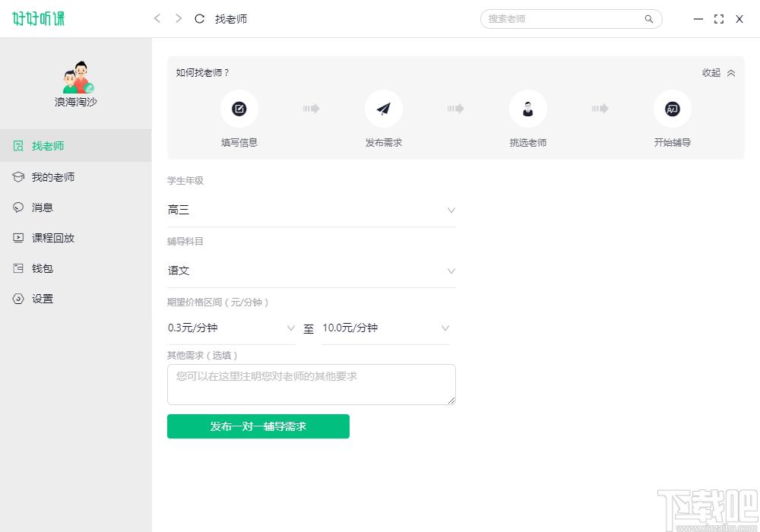Click the 挑选老师 person icon
The width and height of the screenshot is (760, 532).
528,109
